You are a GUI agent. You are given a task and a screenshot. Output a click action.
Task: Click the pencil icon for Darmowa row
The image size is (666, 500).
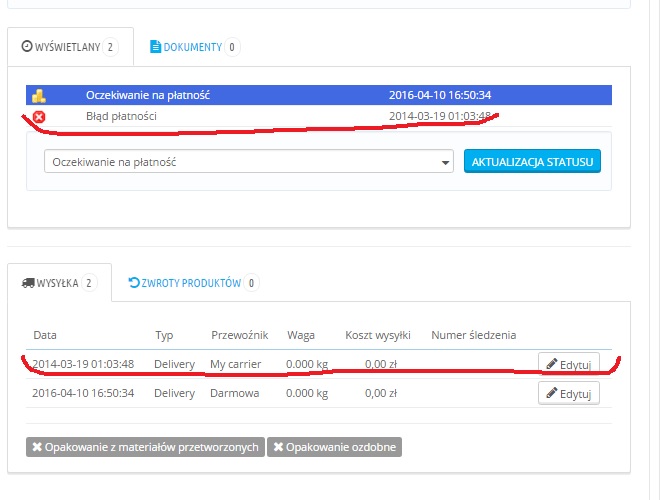[551, 394]
